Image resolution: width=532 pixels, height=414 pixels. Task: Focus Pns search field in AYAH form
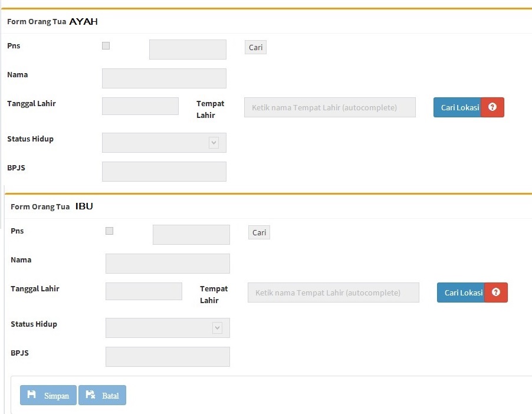pyautogui.click(x=188, y=50)
